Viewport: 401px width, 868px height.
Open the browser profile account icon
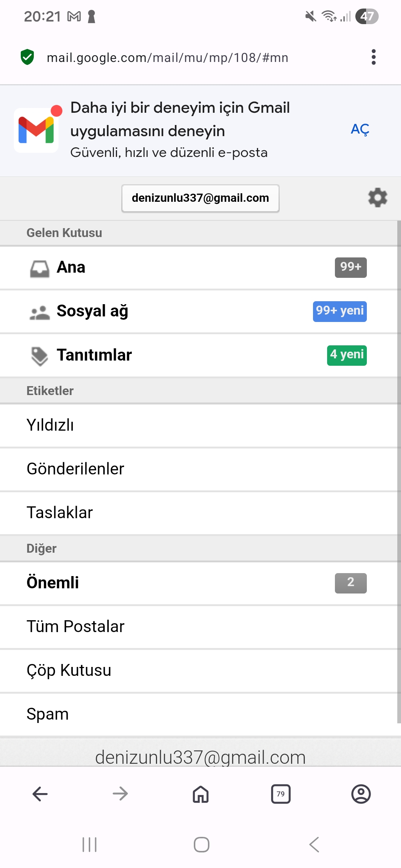point(361,794)
